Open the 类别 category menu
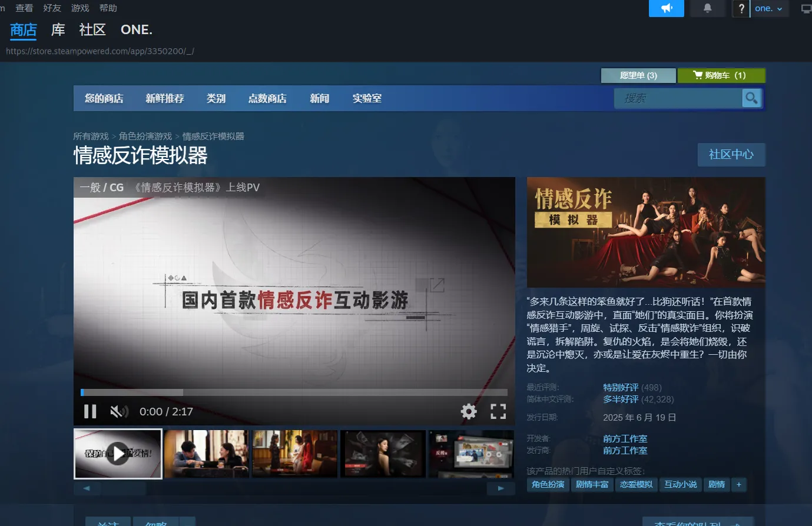Screen dimensions: 812x526 tap(216, 98)
